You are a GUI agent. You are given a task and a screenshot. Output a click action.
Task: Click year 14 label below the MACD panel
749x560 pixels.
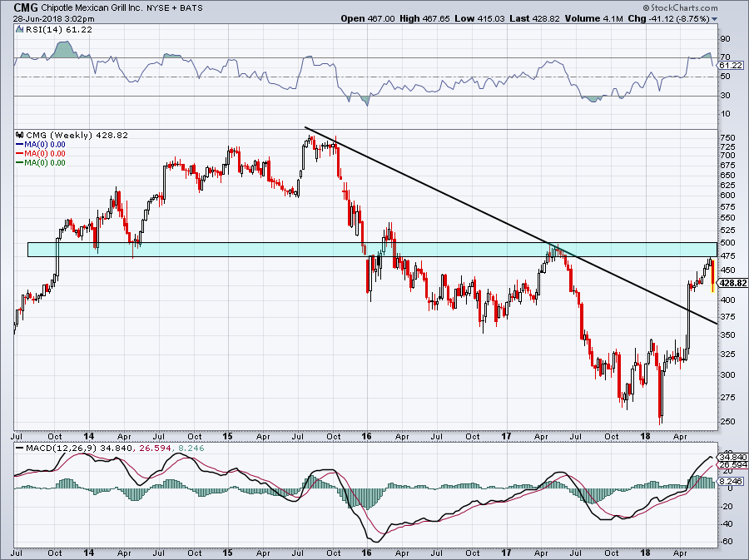[88, 553]
